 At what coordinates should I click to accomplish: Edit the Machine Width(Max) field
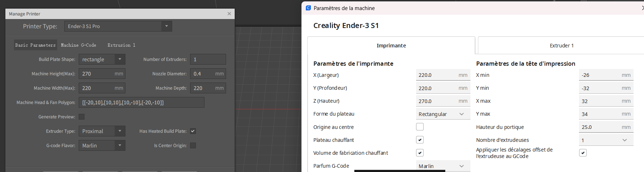[x=102, y=88]
